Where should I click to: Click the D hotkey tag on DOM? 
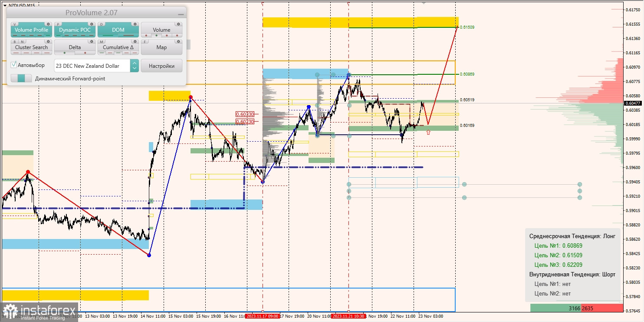(102, 24)
